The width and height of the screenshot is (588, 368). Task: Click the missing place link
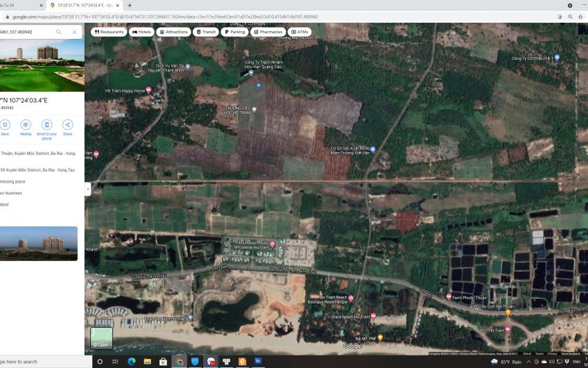pos(12,182)
